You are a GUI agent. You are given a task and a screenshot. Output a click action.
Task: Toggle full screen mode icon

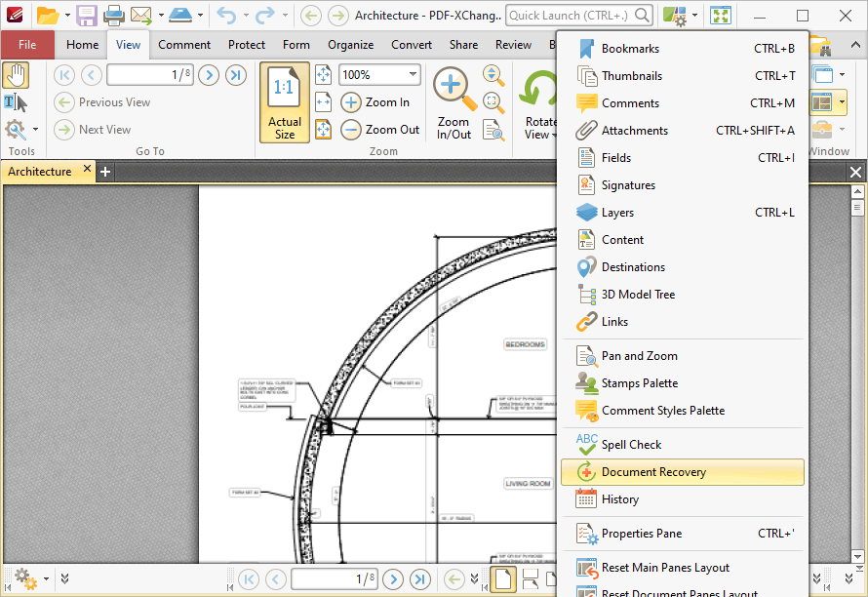(x=721, y=16)
